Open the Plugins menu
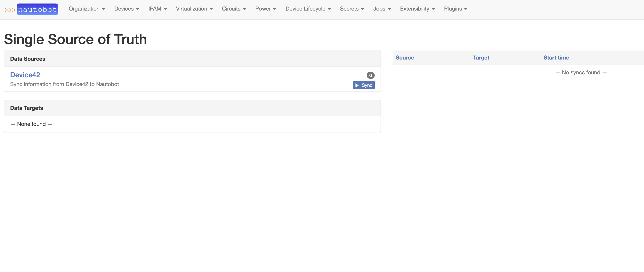The height and width of the screenshot is (272, 644). [x=455, y=9]
